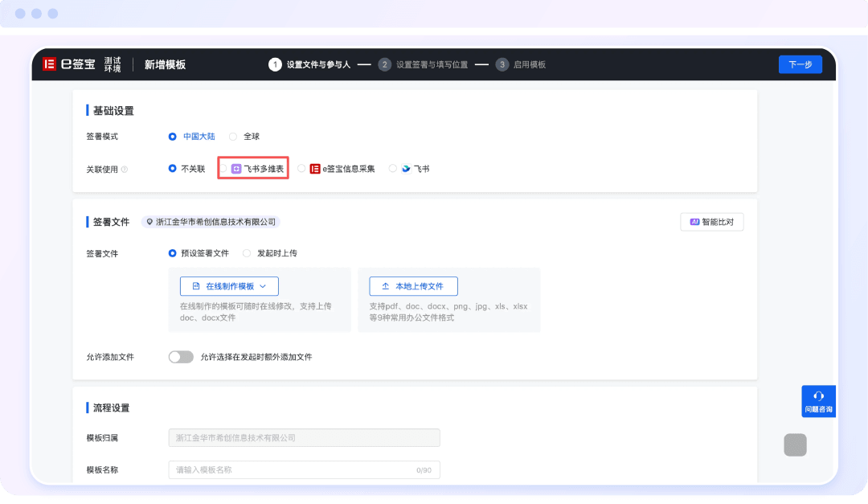Click the e签宝 logo icon
This screenshot has height=504, width=868.
[50, 64]
